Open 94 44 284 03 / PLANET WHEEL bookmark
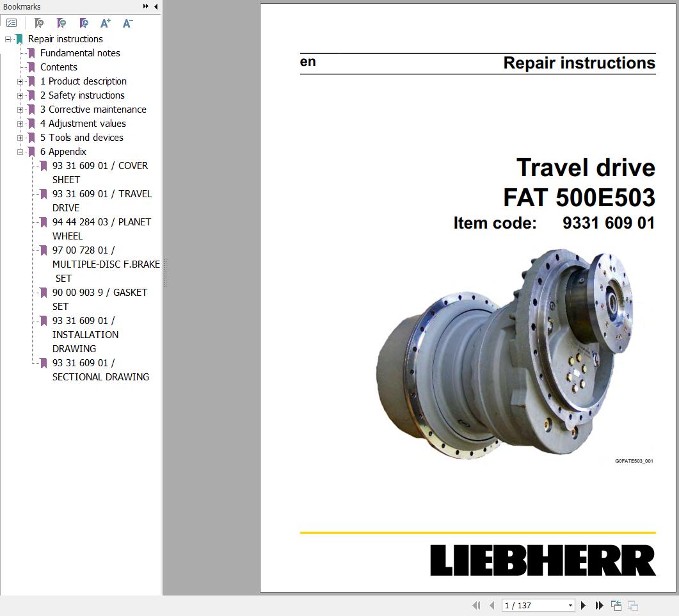The width and height of the screenshot is (679, 616). pos(102,229)
